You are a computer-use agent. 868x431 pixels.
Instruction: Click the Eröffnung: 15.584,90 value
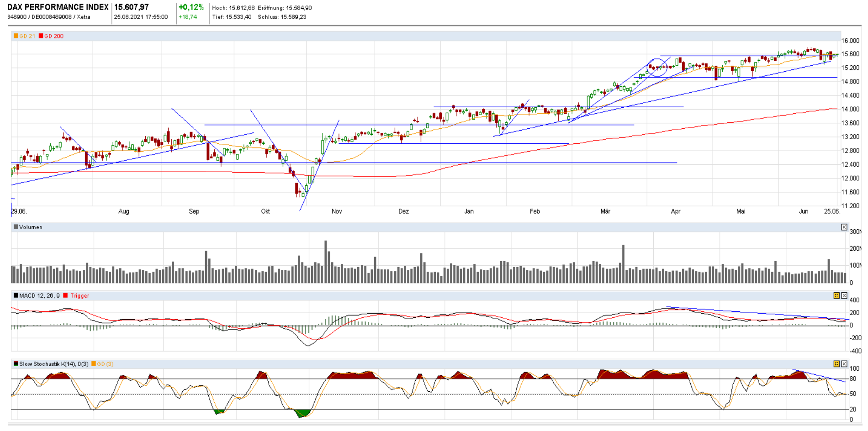[x=285, y=8]
